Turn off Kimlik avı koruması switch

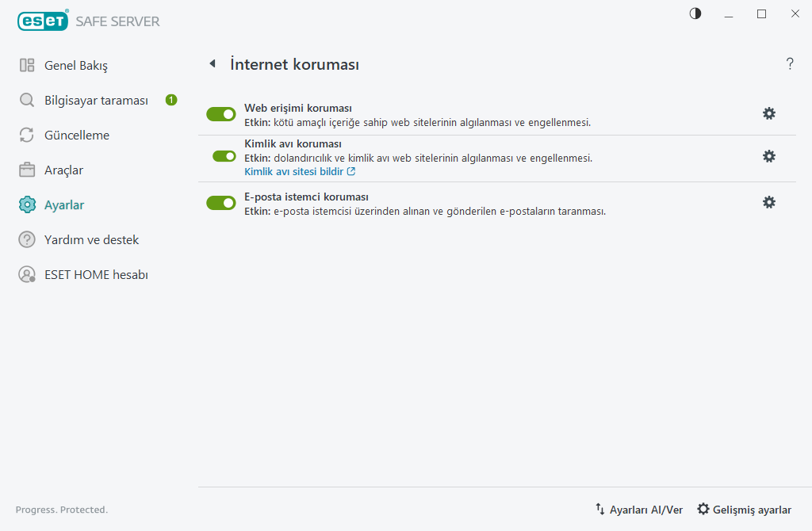click(x=224, y=156)
